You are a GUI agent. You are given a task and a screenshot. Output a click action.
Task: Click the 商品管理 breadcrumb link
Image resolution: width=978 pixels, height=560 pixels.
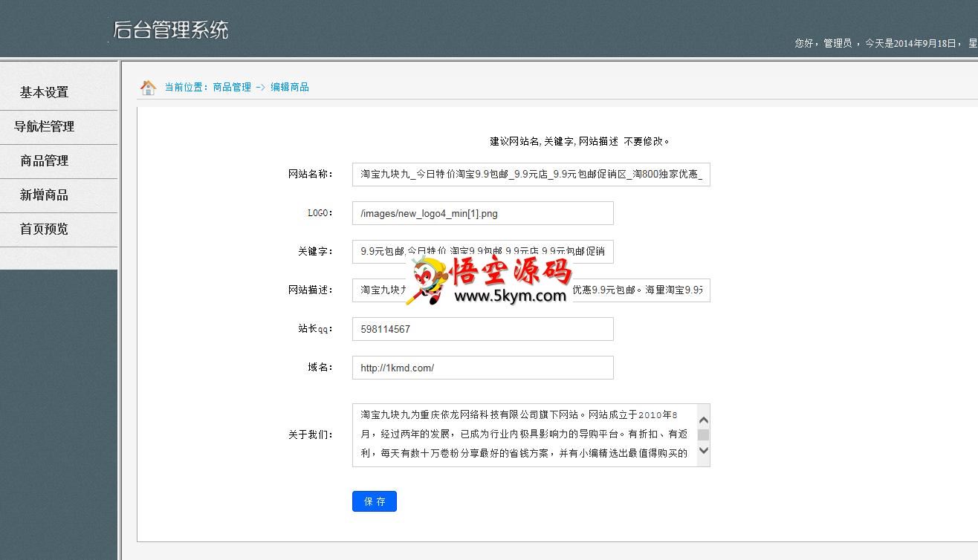tap(232, 87)
